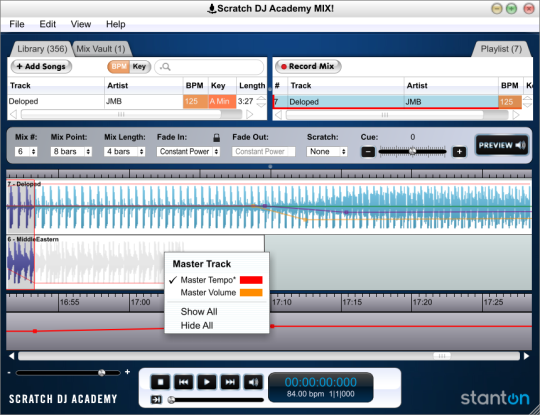Click the Add Songs button
540x415 pixels.
pos(41,66)
